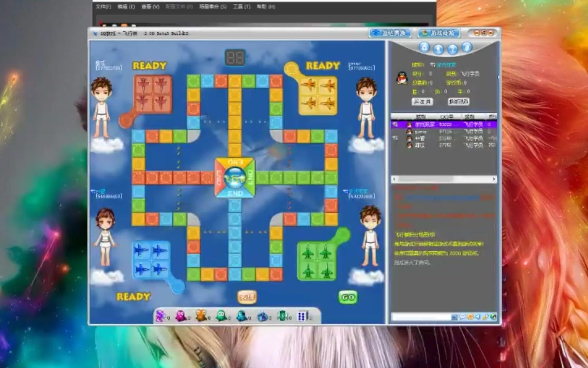Click the READY label below the blue hangar
This screenshot has height=368, width=588.
(x=133, y=297)
